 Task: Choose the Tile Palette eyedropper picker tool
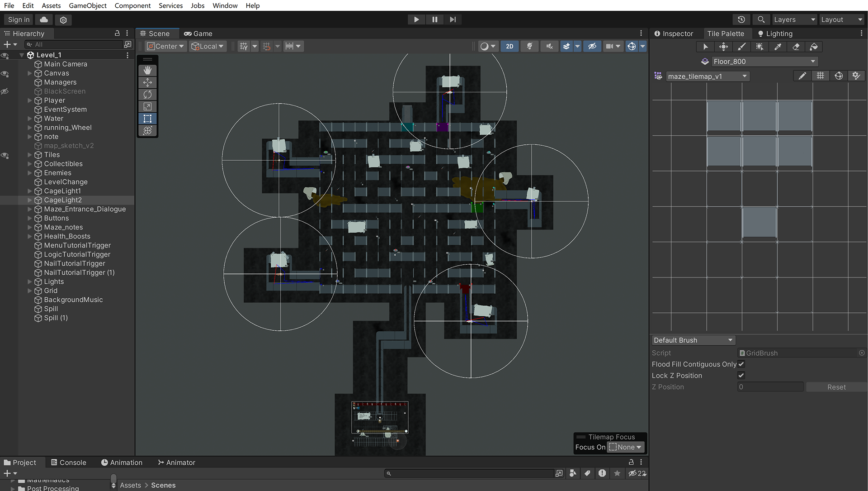[x=778, y=47]
